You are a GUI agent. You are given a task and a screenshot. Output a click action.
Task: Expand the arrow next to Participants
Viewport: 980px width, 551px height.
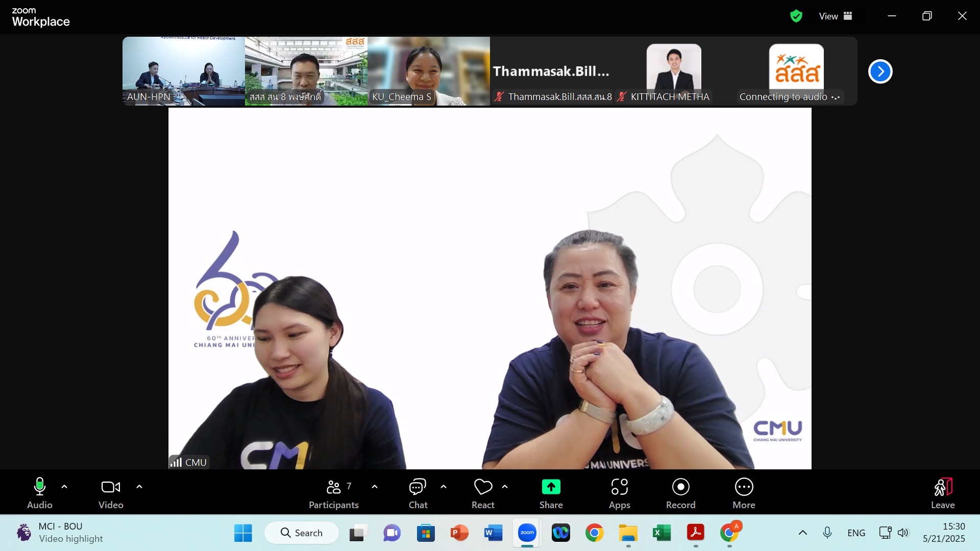click(375, 487)
